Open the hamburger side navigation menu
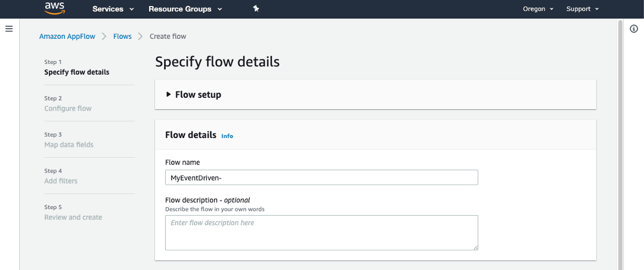The width and height of the screenshot is (644, 270). coord(9,29)
